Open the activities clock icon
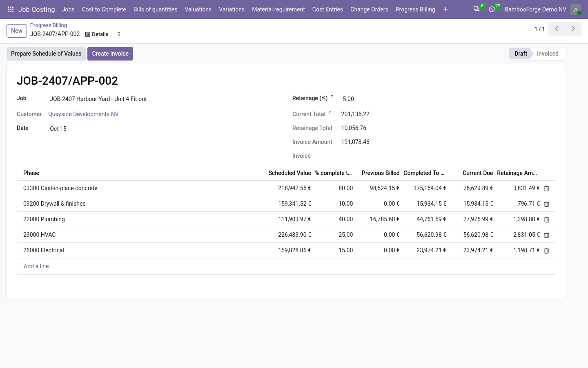588x368 pixels. coord(492,9)
